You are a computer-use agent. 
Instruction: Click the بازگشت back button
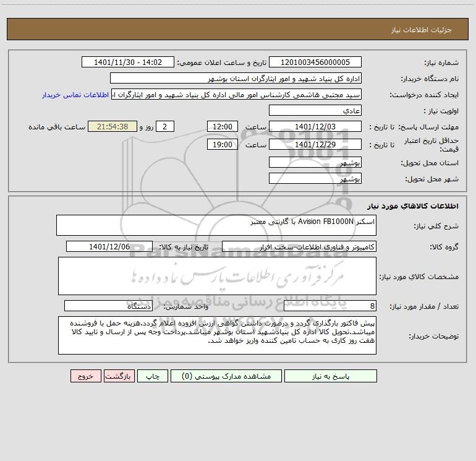[x=119, y=376]
